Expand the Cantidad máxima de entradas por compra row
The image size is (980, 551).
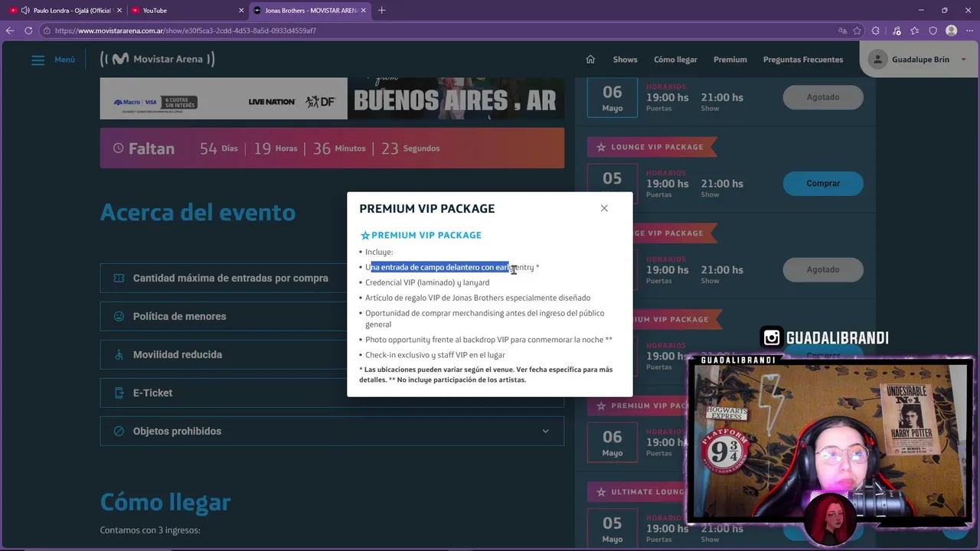pos(332,278)
